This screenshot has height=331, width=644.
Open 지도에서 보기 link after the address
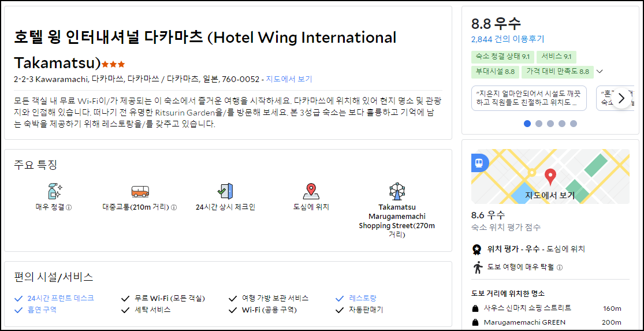point(289,79)
